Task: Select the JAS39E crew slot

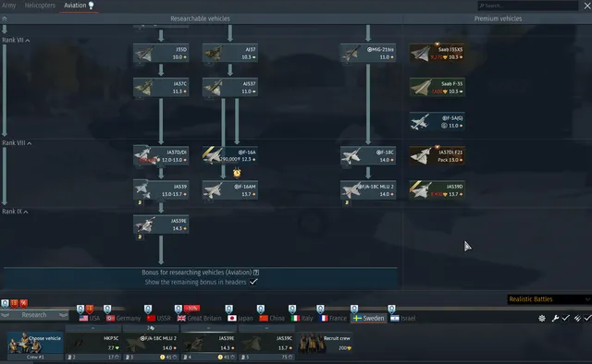Action: (x=209, y=343)
